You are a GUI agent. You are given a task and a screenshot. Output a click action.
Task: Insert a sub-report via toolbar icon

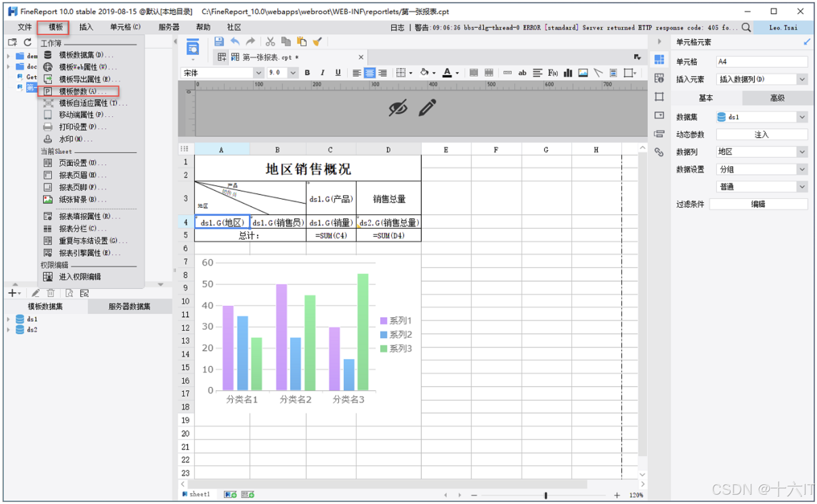pyautogui.click(x=613, y=73)
